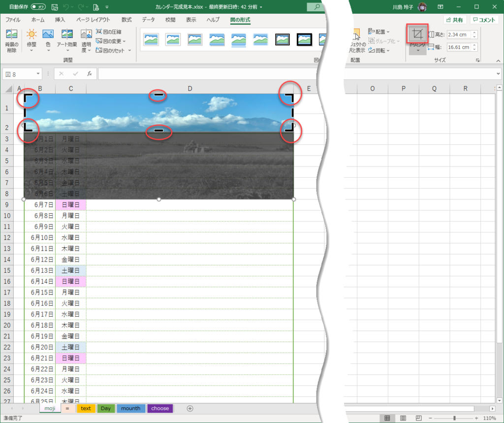Open the ファイル menu tab

click(x=13, y=20)
